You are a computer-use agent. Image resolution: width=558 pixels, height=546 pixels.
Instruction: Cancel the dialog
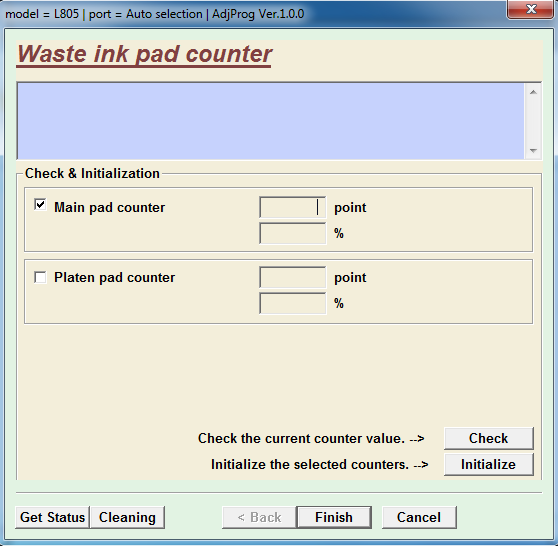pos(419,517)
